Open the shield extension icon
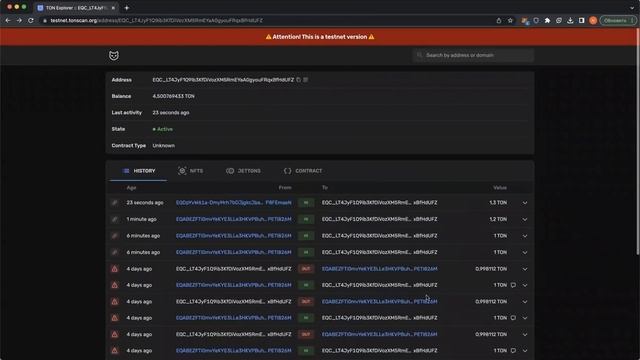The image size is (640, 360). pyautogui.click(x=536, y=20)
